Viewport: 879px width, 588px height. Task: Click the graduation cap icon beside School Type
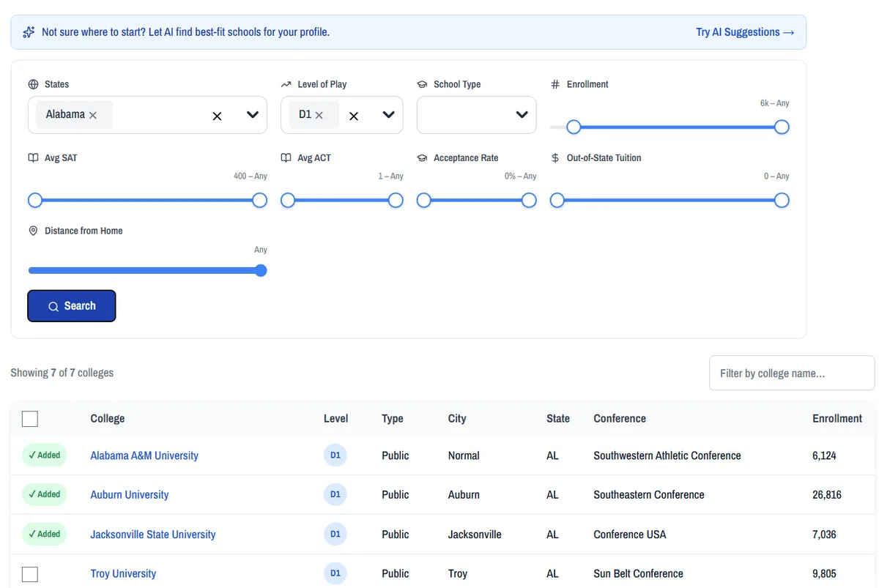click(422, 84)
